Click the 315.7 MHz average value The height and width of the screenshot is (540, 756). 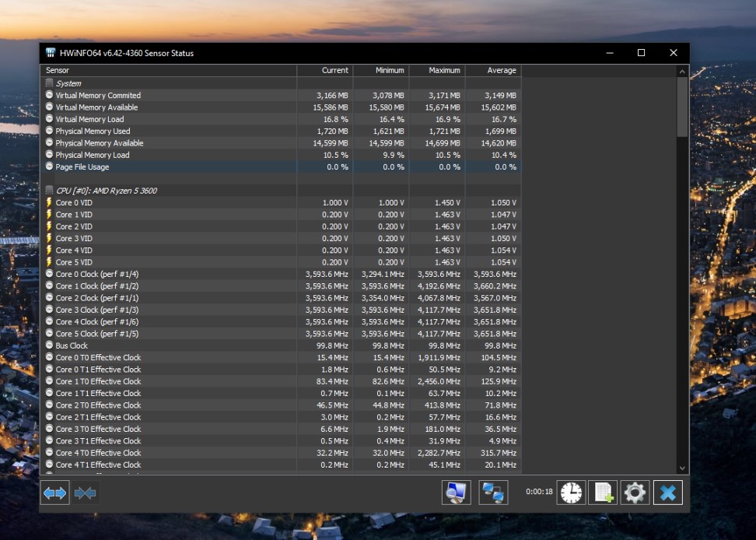[498, 453]
